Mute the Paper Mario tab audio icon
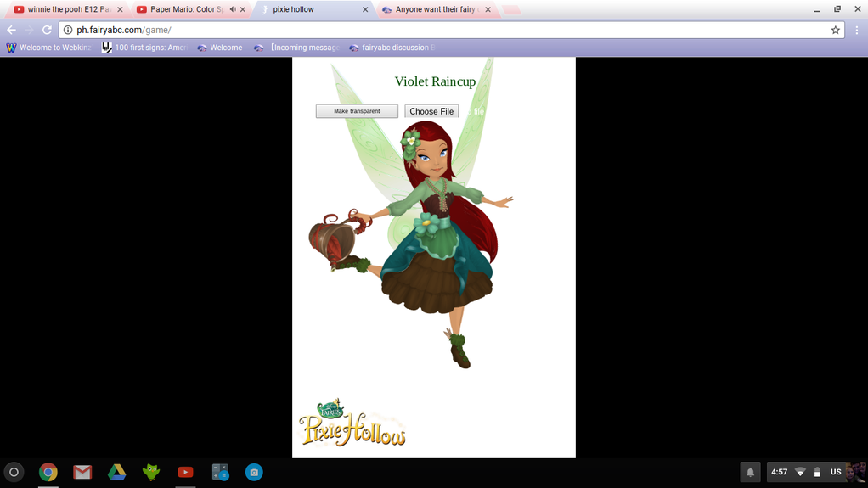 (233, 9)
